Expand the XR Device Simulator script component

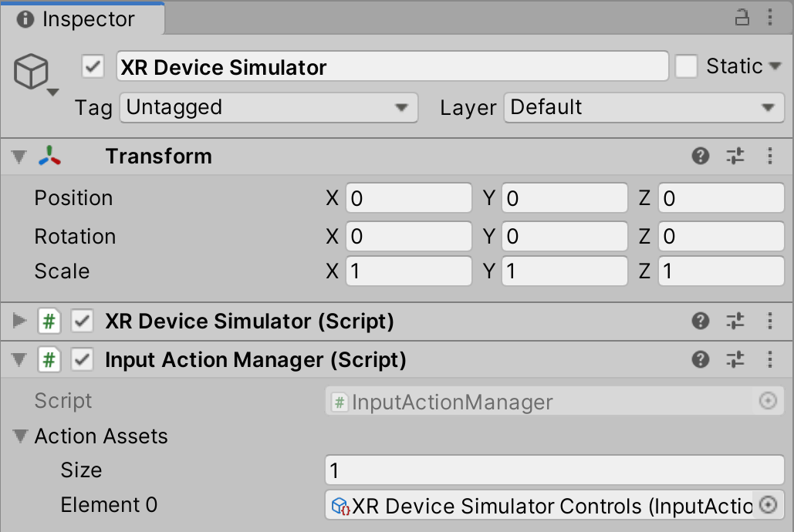[x=19, y=322]
